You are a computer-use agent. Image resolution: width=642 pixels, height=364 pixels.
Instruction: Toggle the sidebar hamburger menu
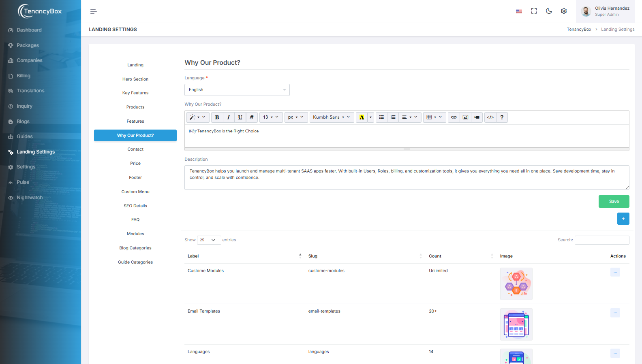93,11
